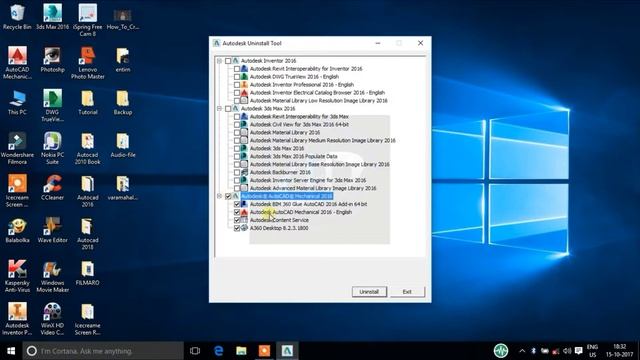Select 'Autodesk 3ds Max 2016 Populate Data' row
The image size is (640, 360).
coord(293,156)
